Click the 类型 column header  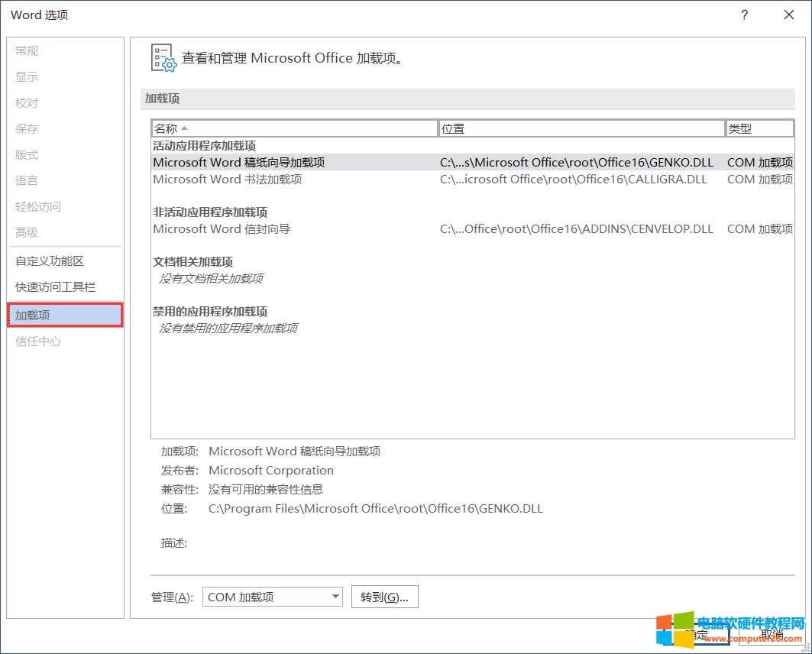click(749, 128)
